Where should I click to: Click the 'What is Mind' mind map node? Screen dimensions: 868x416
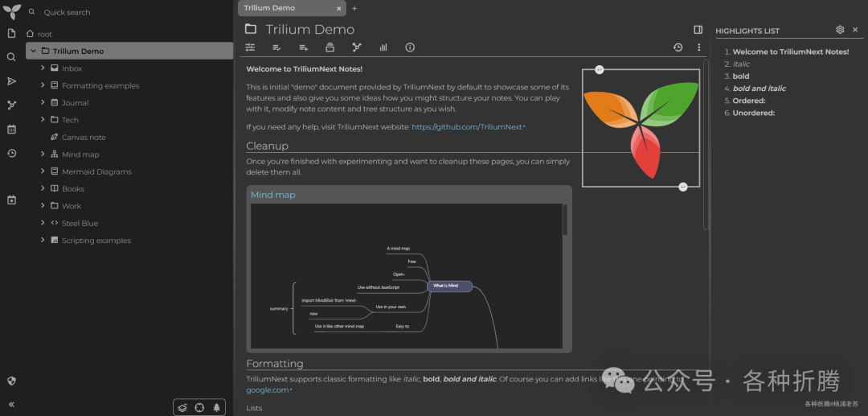(449, 286)
